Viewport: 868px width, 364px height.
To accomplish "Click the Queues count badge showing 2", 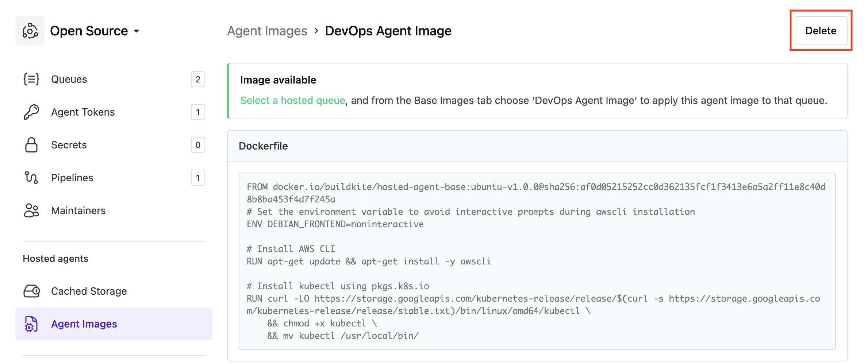I will pos(197,79).
